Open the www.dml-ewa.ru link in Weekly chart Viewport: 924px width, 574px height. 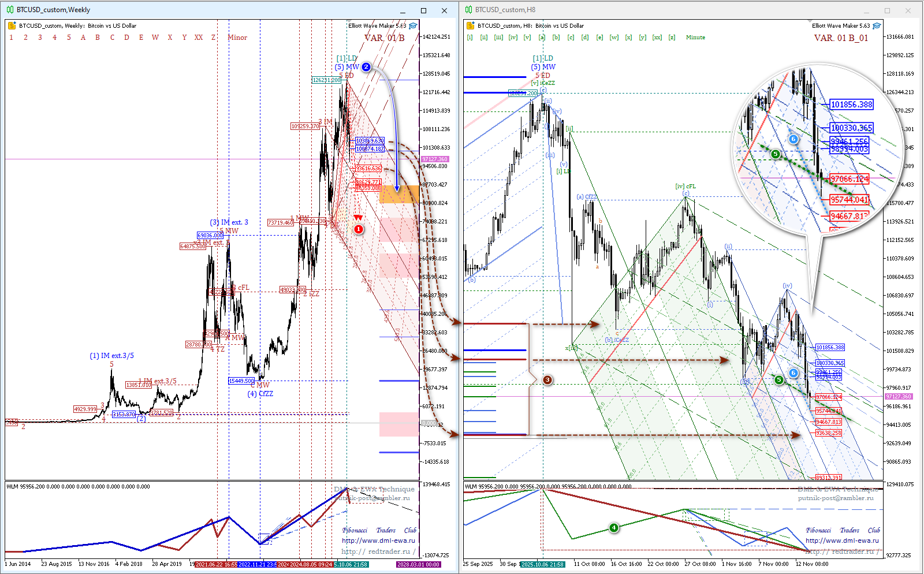click(x=378, y=541)
